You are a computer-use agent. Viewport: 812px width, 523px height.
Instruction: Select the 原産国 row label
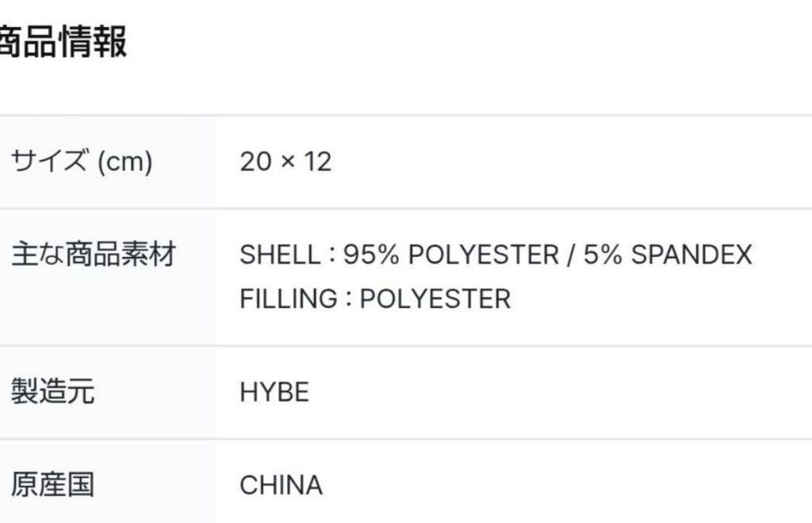coord(52,485)
